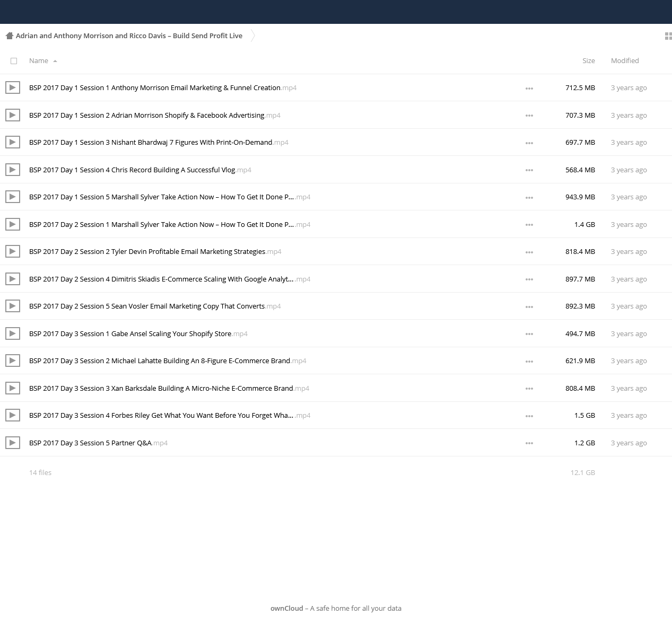
Task: Click the 568.4 MB size value
Action: coord(580,170)
